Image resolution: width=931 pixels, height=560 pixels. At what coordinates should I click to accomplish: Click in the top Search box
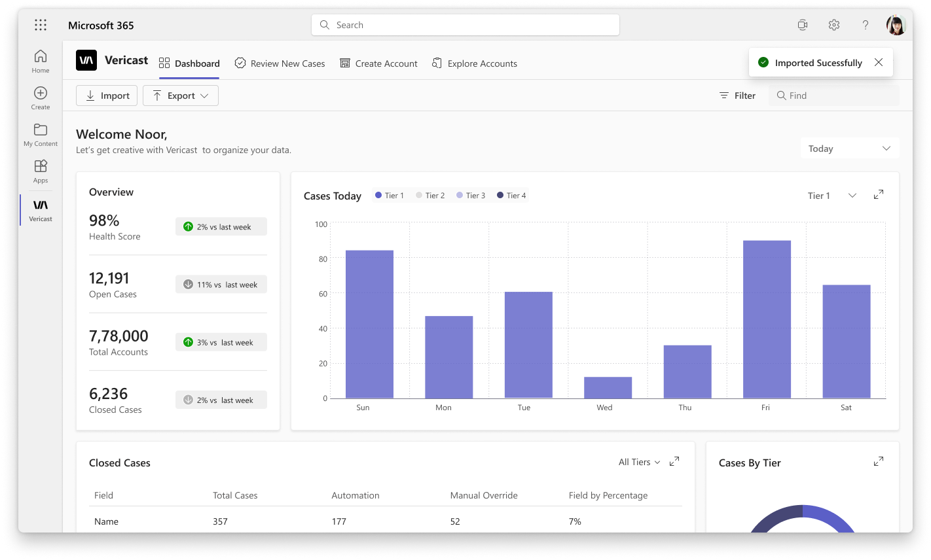[465, 25]
